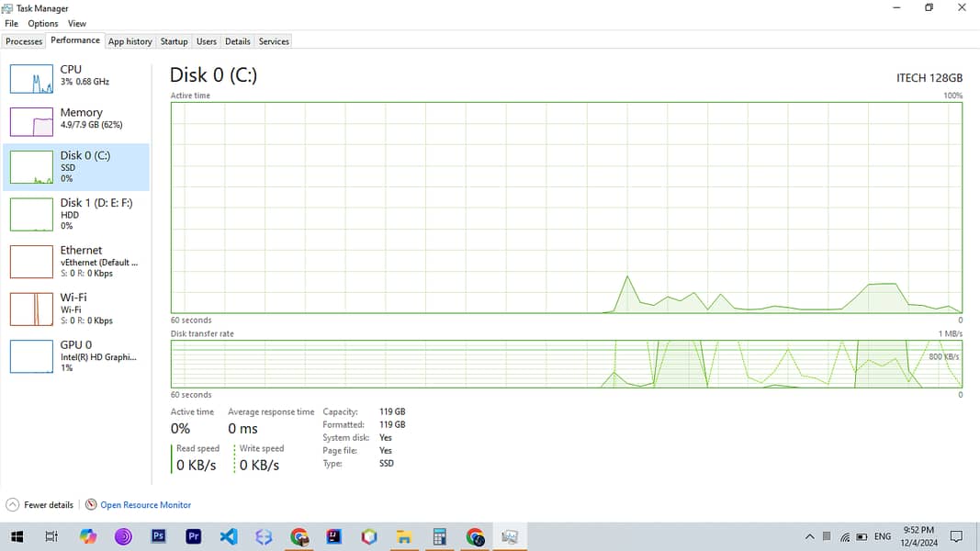This screenshot has width=980, height=551.
Task: Select the Memory usage graph thumbnail
Action: pyautogui.click(x=31, y=122)
